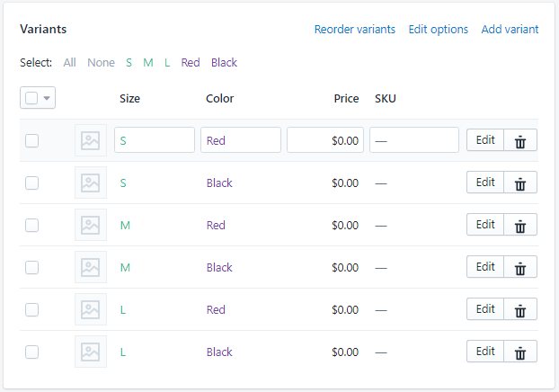The image size is (559, 392).
Task: Click Add variant link
Action: (510, 30)
